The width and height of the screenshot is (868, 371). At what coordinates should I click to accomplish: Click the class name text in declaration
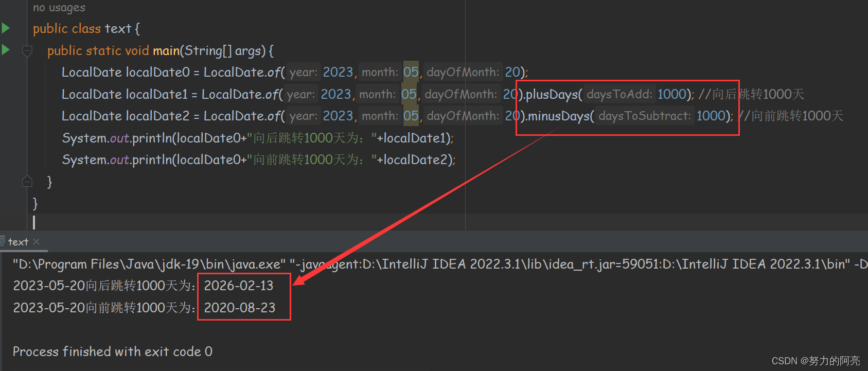118,28
